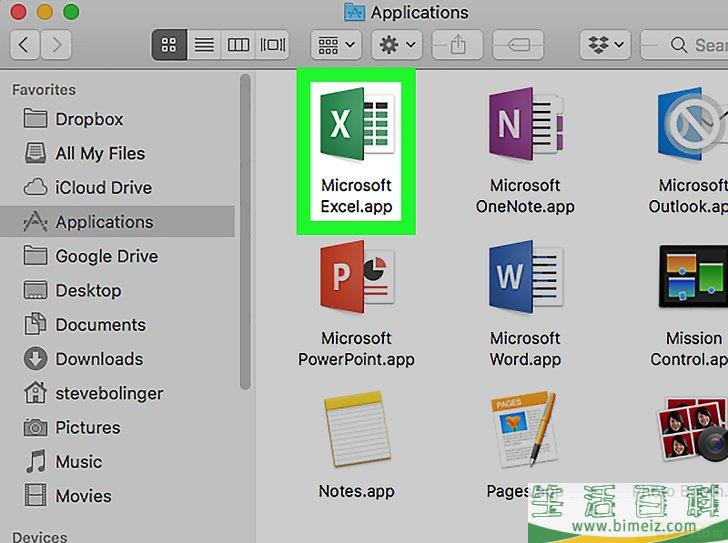This screenshot has height=543, width=728.
Task: Open Microsoft Word.app icon
Action: pyautogui.click(x=526, y=277)
